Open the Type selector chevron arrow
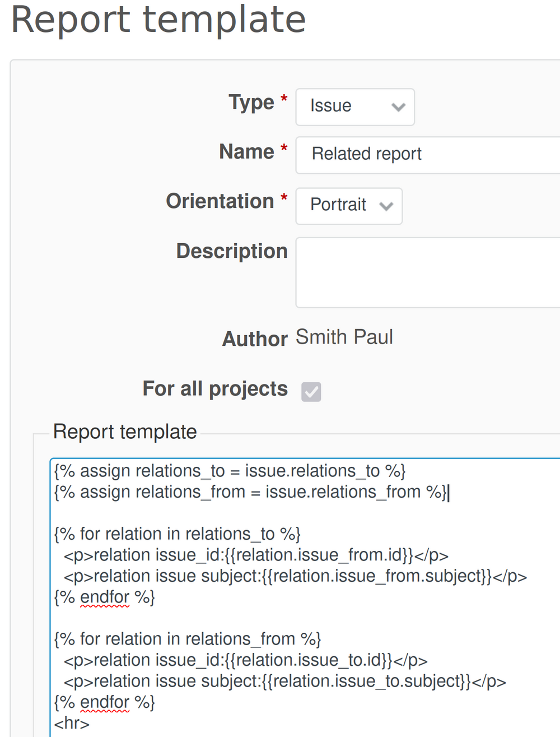 (398, 107)
